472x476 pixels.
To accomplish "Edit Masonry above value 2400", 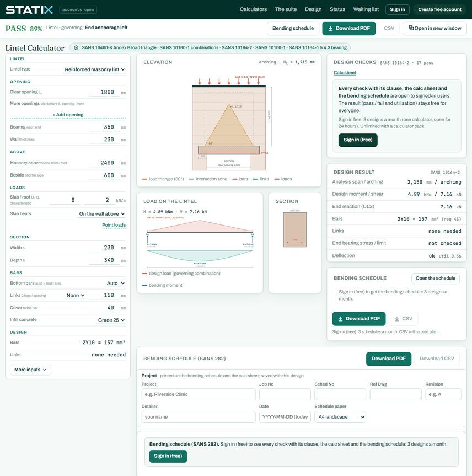I will (x=104, y=163).
